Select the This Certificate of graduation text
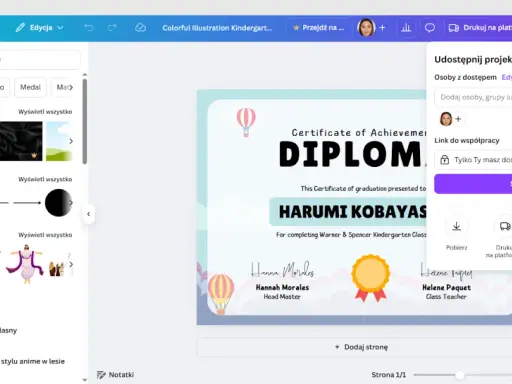Viewport: 512px width, 384px height. pyautogui.click(x=363, y=189)
